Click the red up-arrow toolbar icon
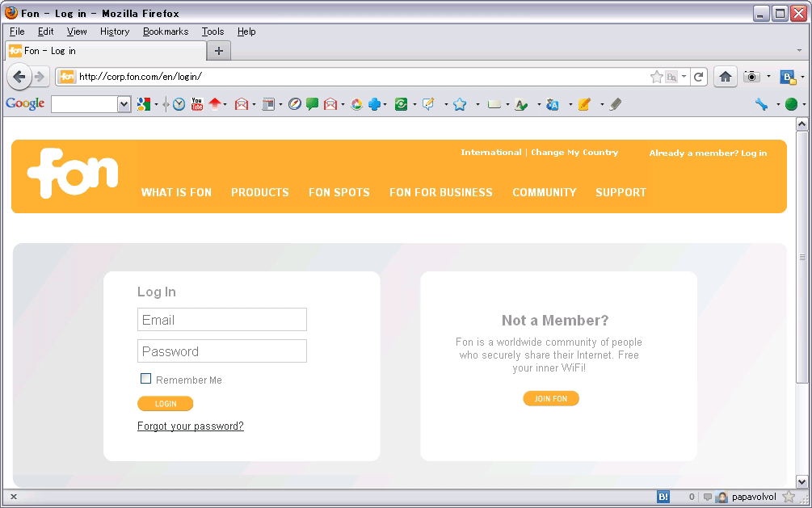 pos(214,104)
